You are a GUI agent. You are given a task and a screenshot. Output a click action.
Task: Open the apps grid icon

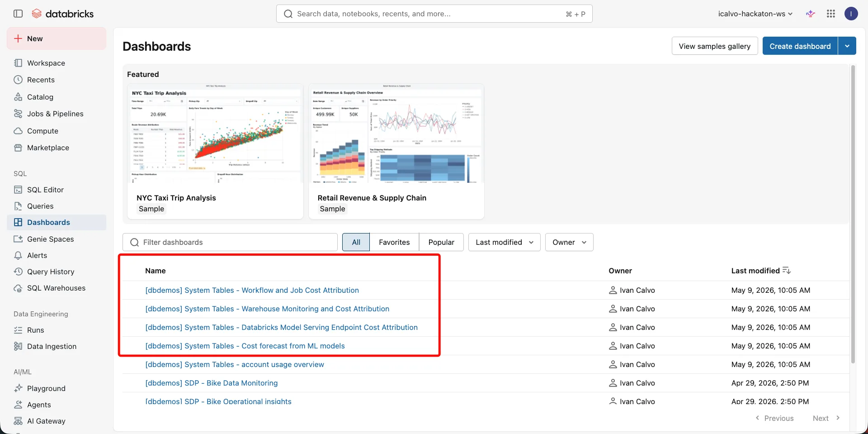[831, 14]
